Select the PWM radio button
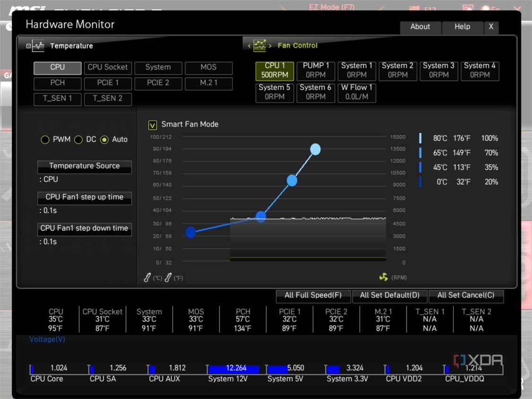Viewport: 532px width, 399px height. point(45,140)
